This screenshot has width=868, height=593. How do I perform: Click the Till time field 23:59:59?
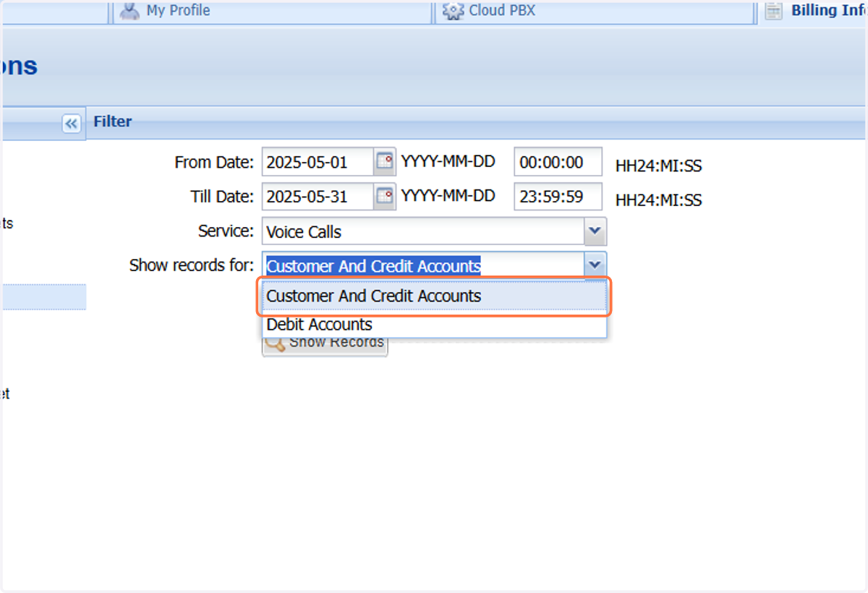click(x=558, y=196)
